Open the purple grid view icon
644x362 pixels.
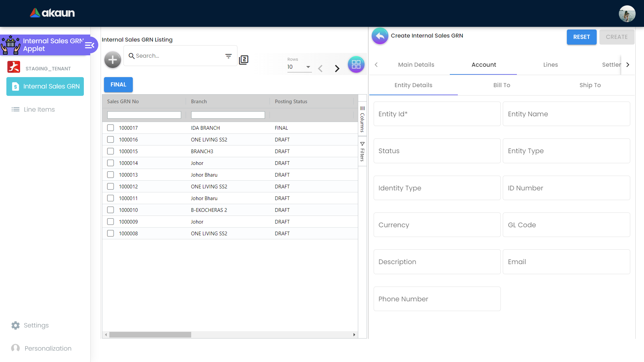click(356, 64)
